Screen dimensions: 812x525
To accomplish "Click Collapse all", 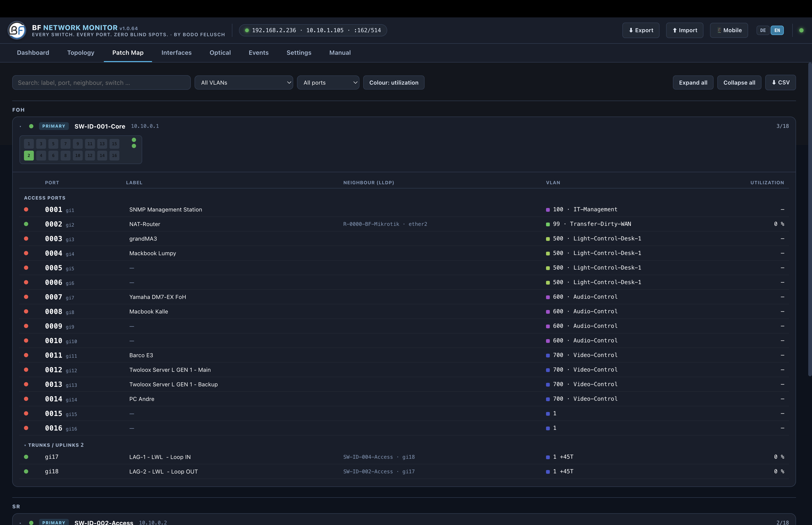I will coord(739,82).
